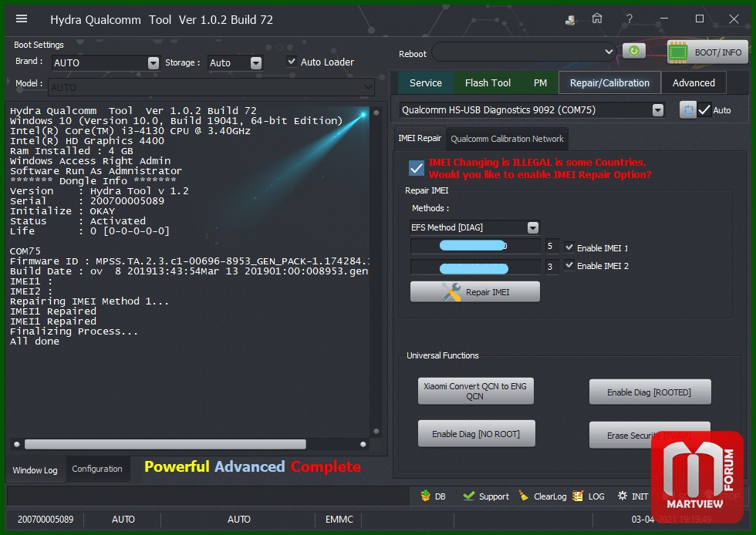Open the hamburger menu
The height and width of the screenshot is (535, 756).
pyautogui.click(x=22, y=19)
